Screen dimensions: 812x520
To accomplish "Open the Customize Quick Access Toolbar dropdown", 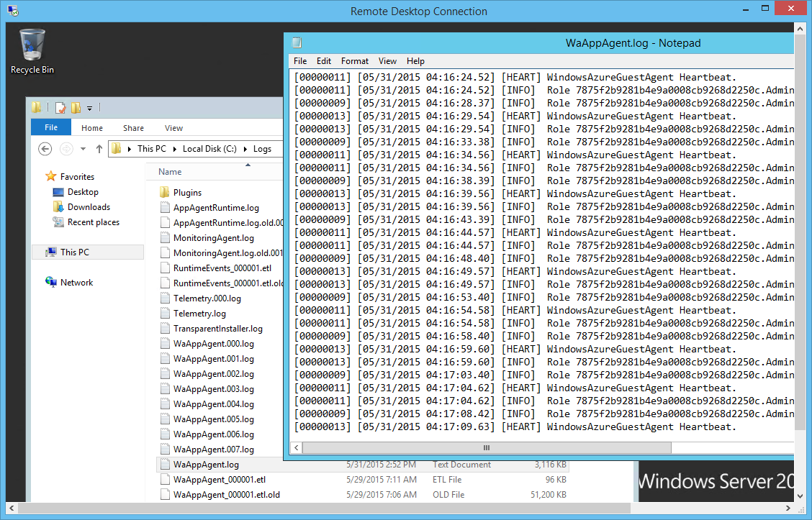I will pos(90,109).
